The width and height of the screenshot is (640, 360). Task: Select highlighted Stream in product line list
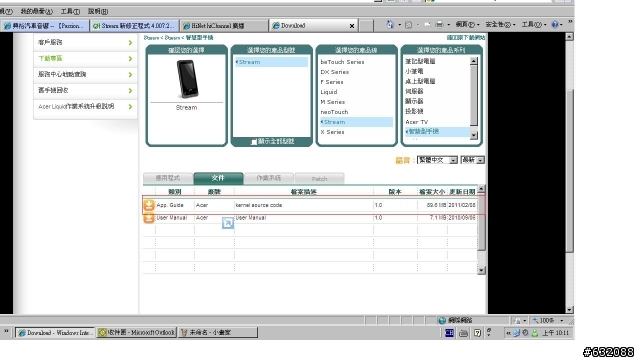click(x=356, y=122)
